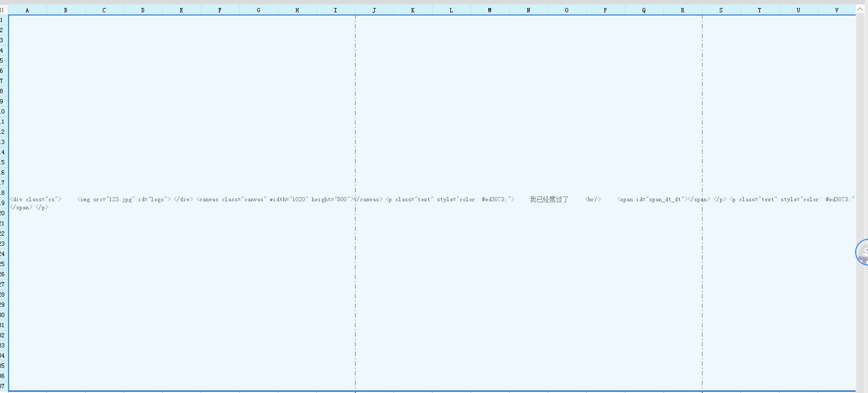Viewport: 868px width, 393px height.
Task: Select column V header
Action: [x=837, y=10]
